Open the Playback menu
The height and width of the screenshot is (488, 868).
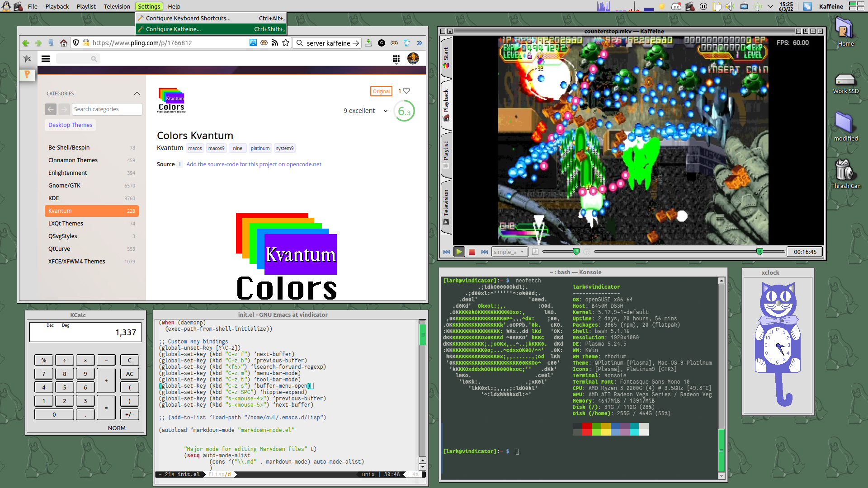pyautogui.click(x=57, y=6)
